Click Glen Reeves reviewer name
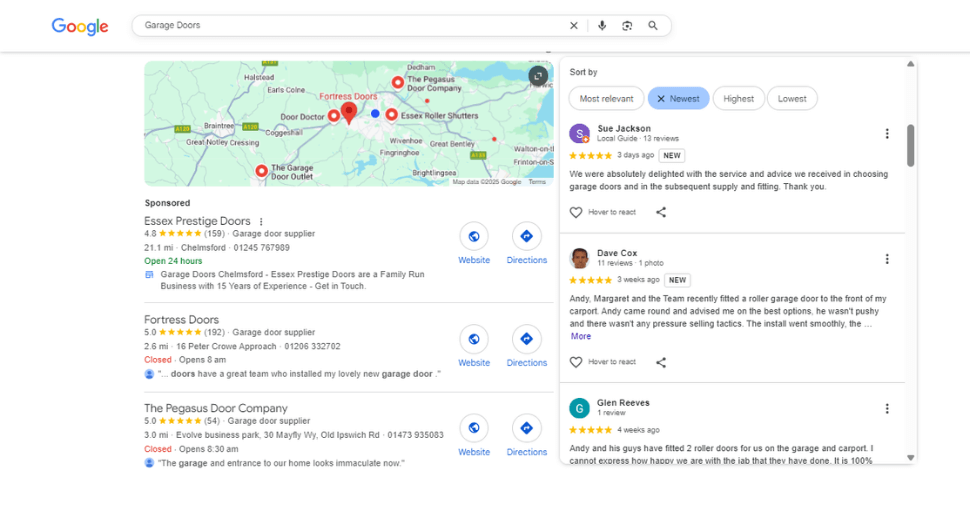The height and width of the screenshot is (517, 970). 623,403
